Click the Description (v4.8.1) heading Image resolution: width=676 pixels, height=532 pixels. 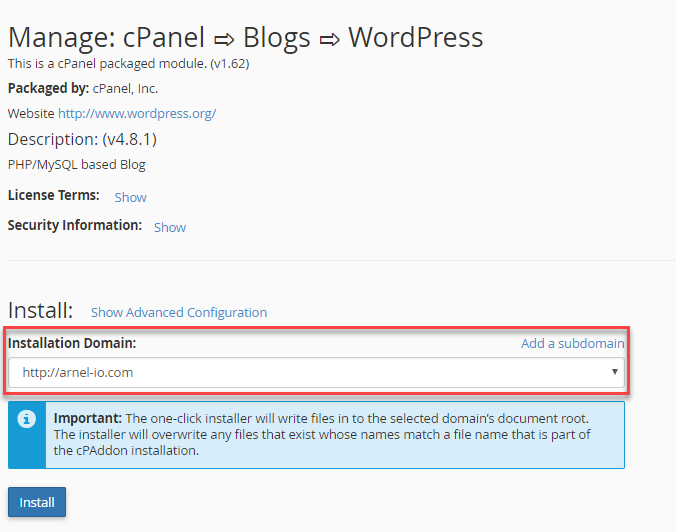(82, 139)
